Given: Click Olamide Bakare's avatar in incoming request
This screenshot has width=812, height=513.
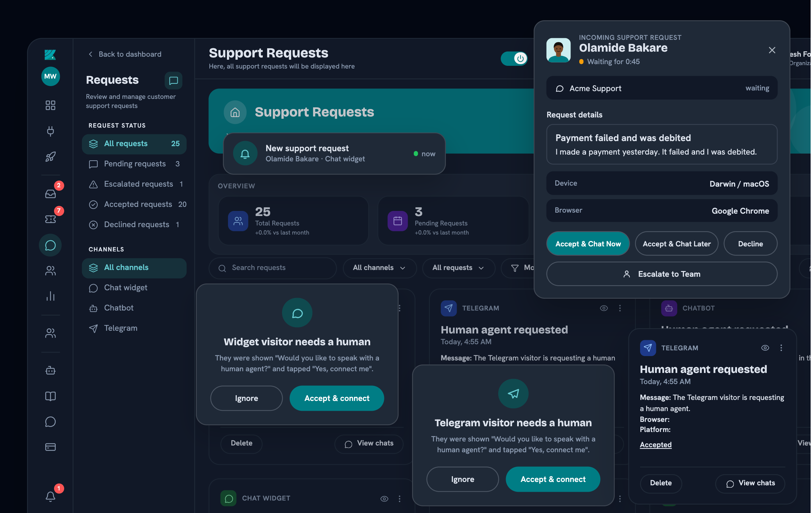Looking at the screenshot, I should (558, 50).
